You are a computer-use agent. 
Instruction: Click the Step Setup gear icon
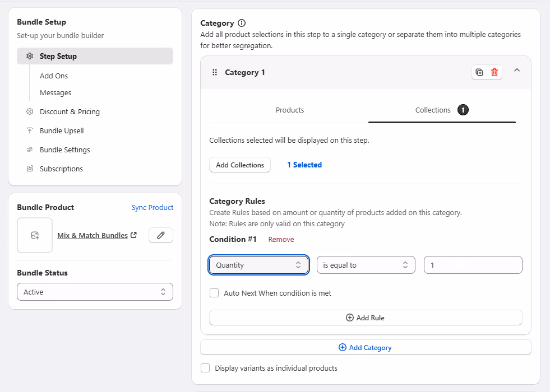(x=30, y=56)
